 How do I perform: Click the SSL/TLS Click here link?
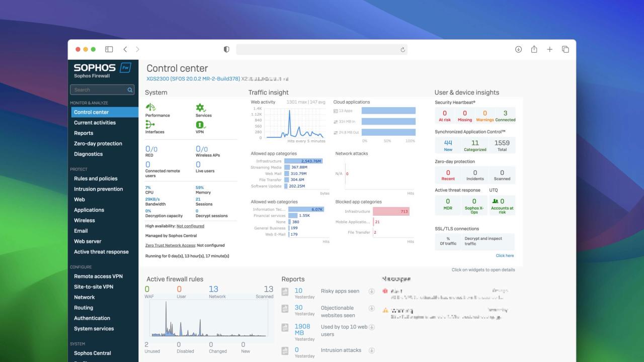(505, 255)
